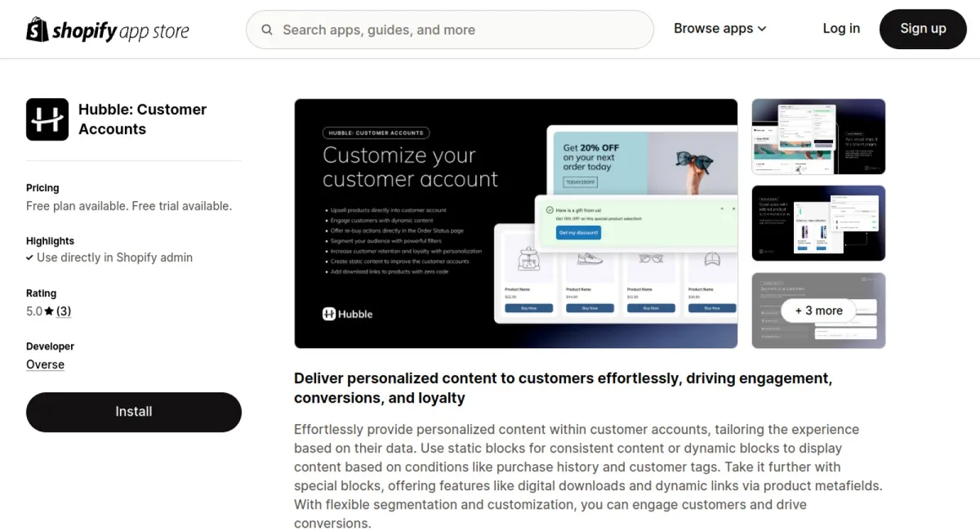Click the Developer heading
This screenshot has width=980, height=531.
[50, 346]
